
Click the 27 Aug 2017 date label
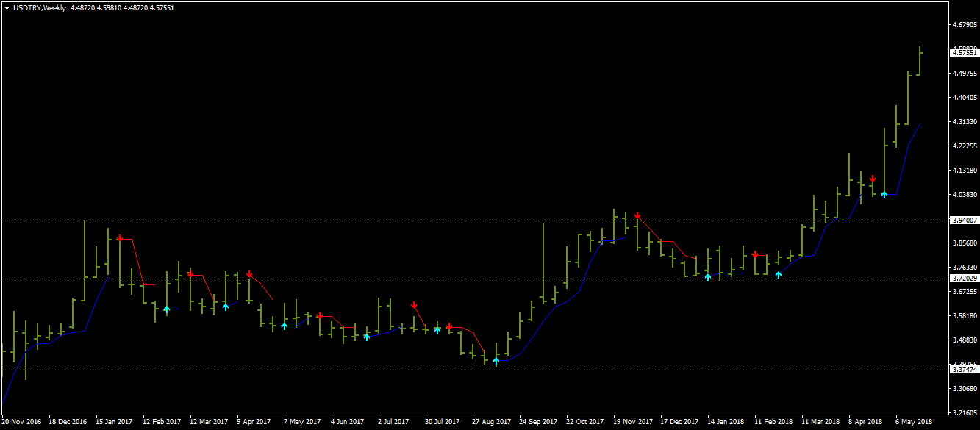(493, 423)
